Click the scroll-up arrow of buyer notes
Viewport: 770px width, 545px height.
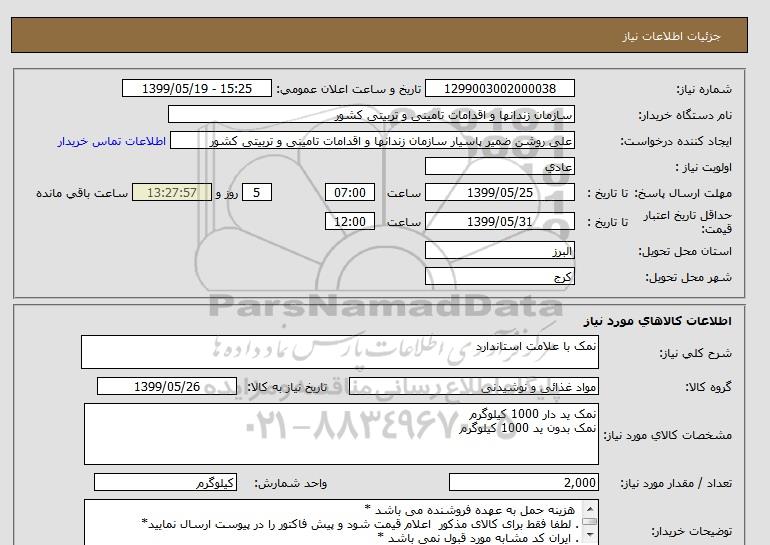pos(590,508)
